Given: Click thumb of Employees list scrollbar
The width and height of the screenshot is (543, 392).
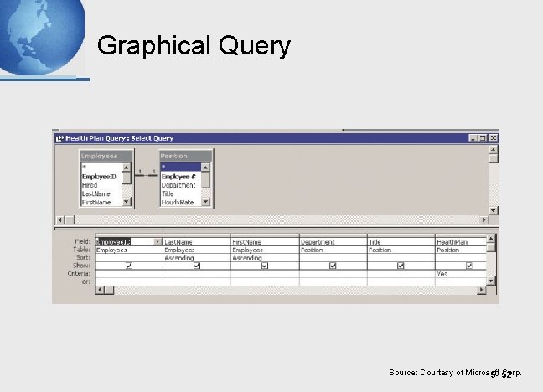Looking at the screenshot, I should point(127,178).
